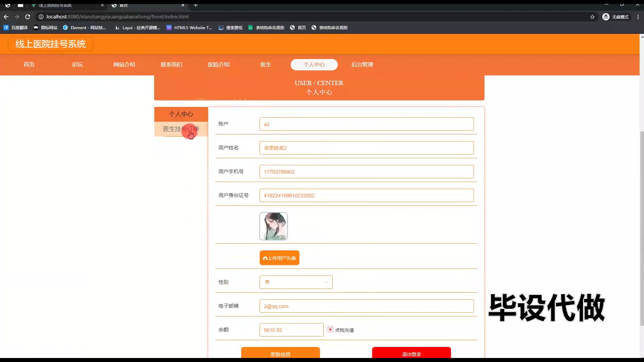Open the 百度翻译 bookmark

[x=16, y=27]
